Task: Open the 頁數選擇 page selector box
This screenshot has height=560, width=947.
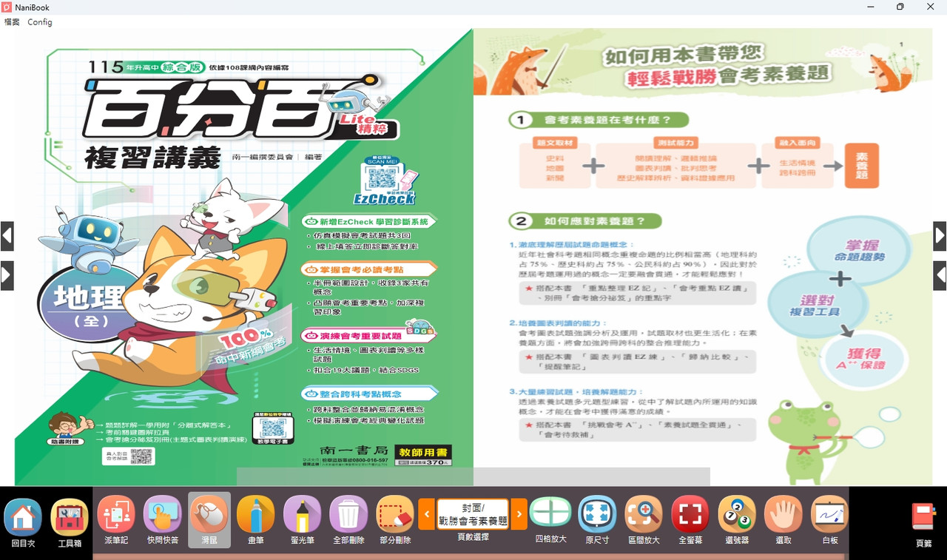Action: (473, 514)
